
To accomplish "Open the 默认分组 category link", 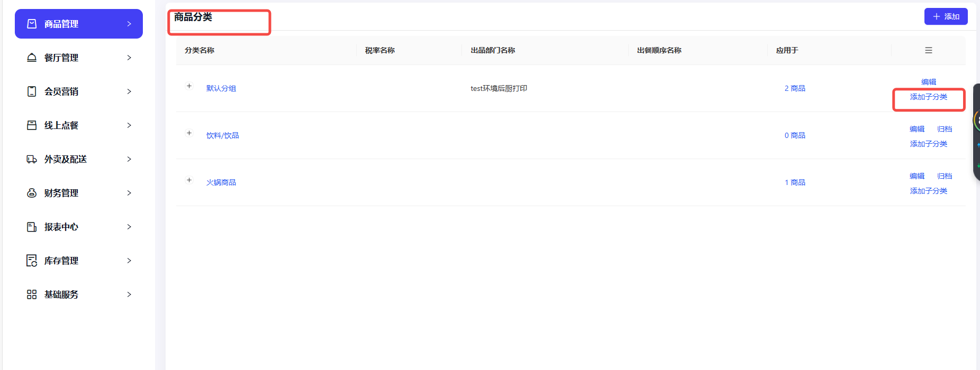I will 221,88.
